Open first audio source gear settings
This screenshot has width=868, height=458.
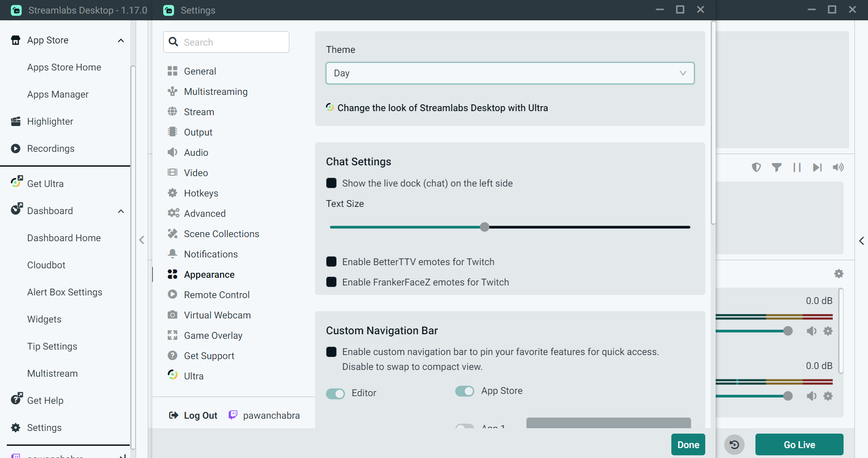pos(828,331)
